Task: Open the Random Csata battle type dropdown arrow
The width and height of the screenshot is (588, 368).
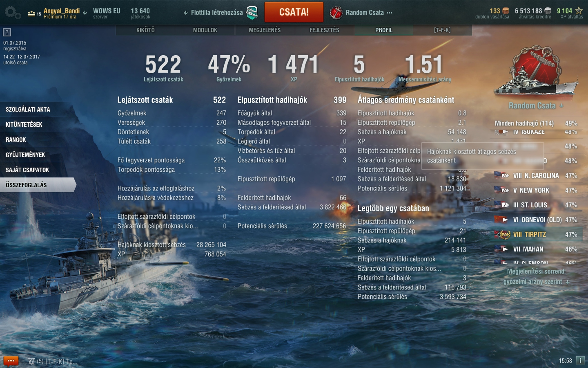Action: (x=561, y=105)
